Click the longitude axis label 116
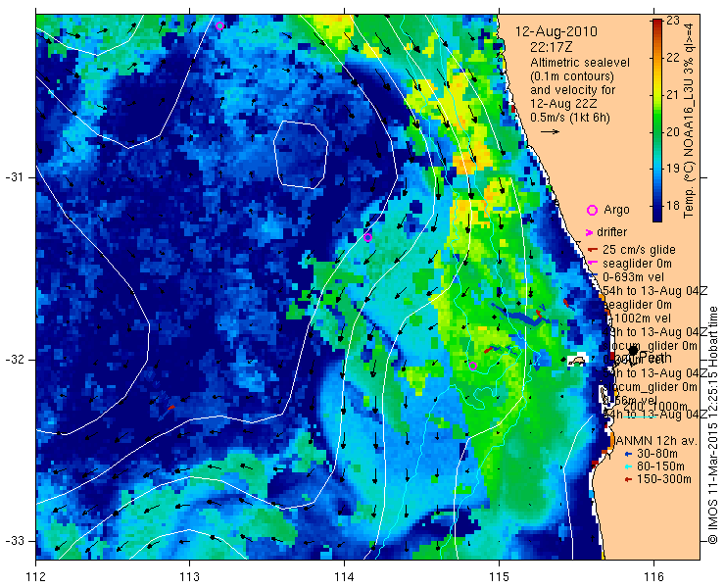The width and height of the screenshot is (725, 588). pos(653,577)
